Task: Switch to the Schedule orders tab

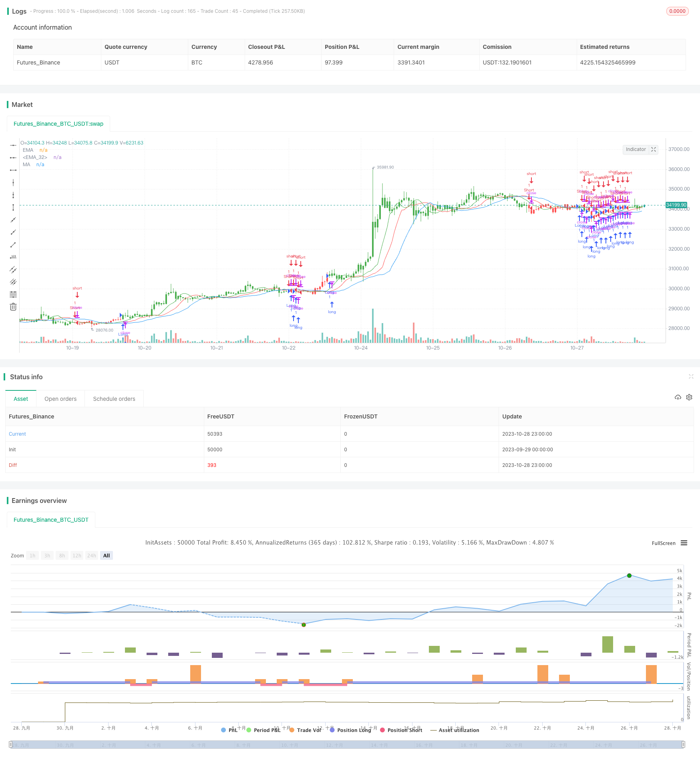Action: (114, 399)
